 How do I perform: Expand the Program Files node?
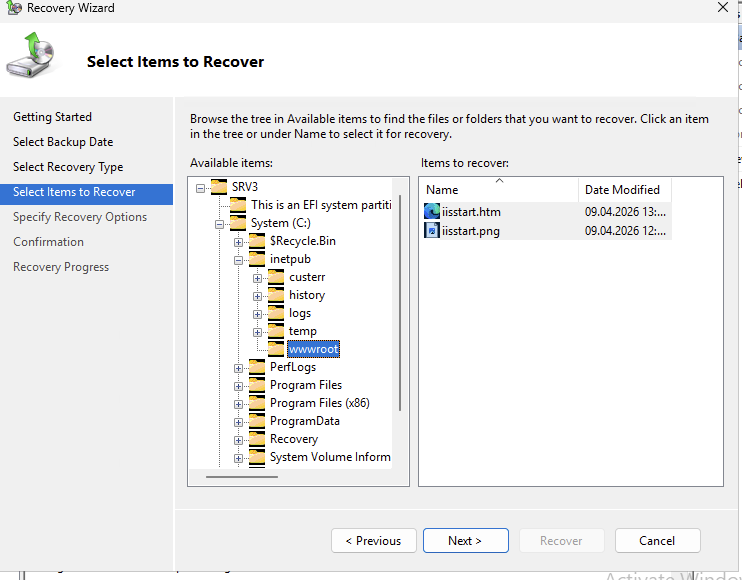point(238,386)
